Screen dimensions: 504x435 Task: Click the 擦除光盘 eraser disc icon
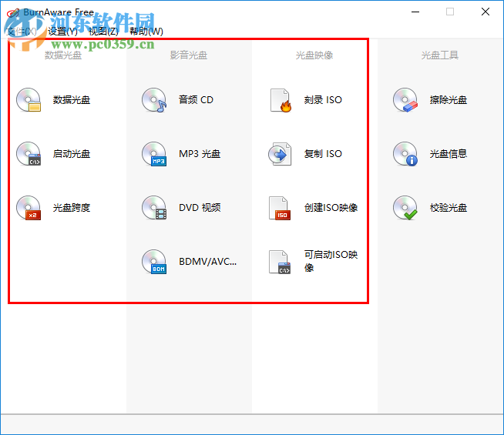tap(405, 100)
